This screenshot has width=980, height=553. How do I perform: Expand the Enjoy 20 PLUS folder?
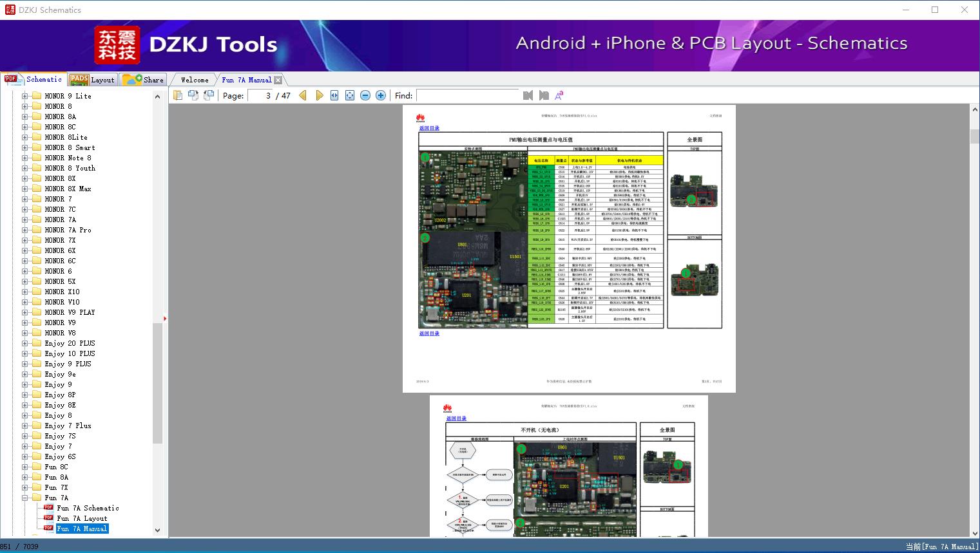[25, 343]
